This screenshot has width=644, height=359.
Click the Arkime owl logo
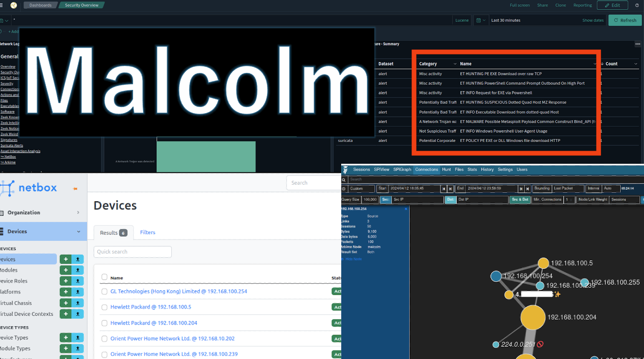click(x=346, y=170)
